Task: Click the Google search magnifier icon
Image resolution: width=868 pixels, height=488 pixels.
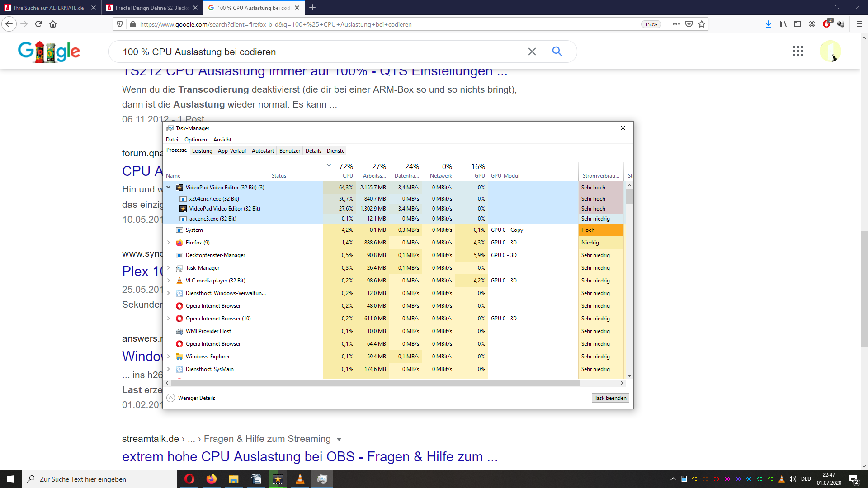Action: click(557, 52)
